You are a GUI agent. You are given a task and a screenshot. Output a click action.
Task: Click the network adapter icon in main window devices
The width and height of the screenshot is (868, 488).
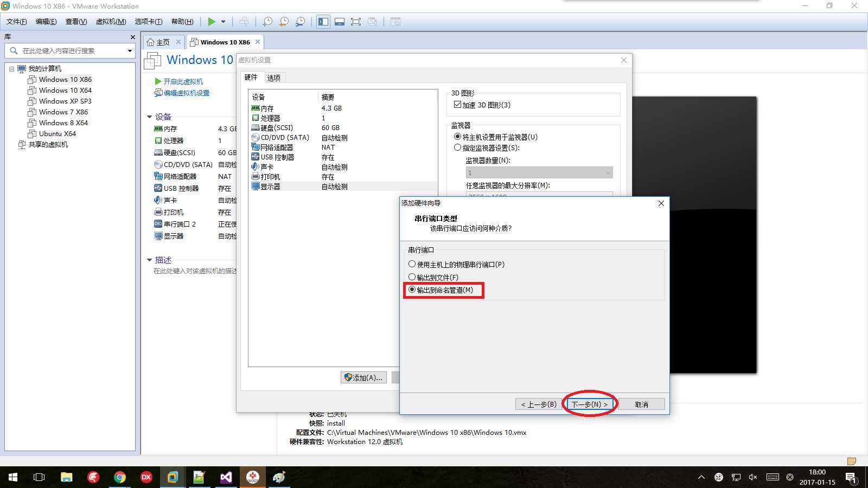(x=158, y=176)
